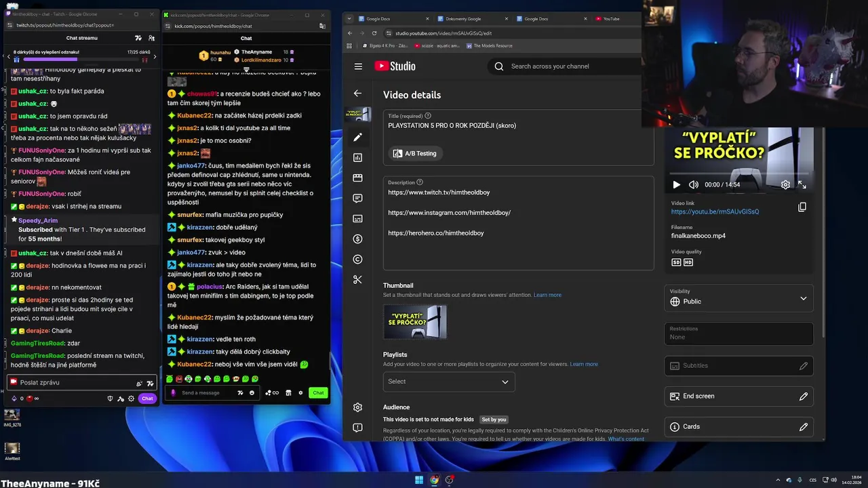The image size is (868, 488).
Task: Go back using Studio's left arrow above sidebar
Action: click(x=357, y=94)
